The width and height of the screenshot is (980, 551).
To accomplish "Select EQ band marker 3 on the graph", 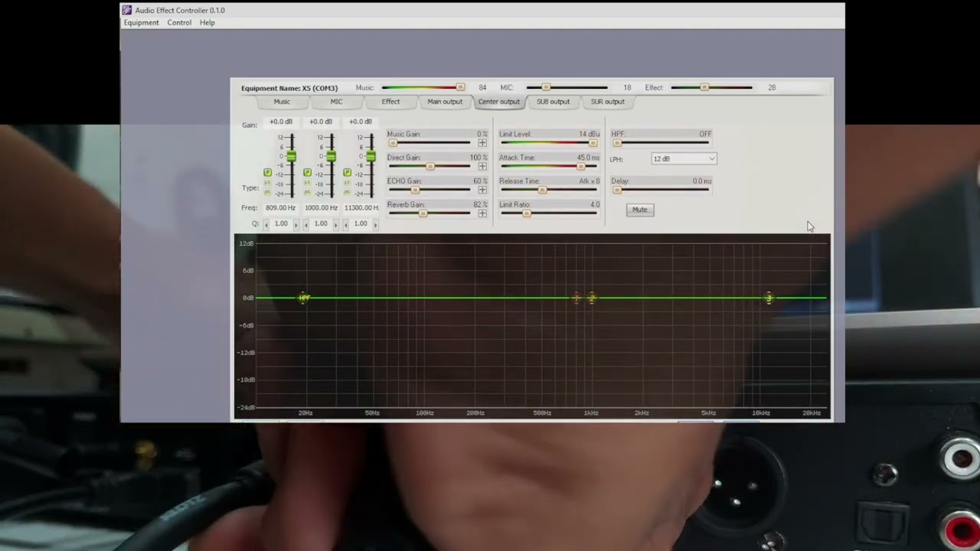I will [769, 298].
